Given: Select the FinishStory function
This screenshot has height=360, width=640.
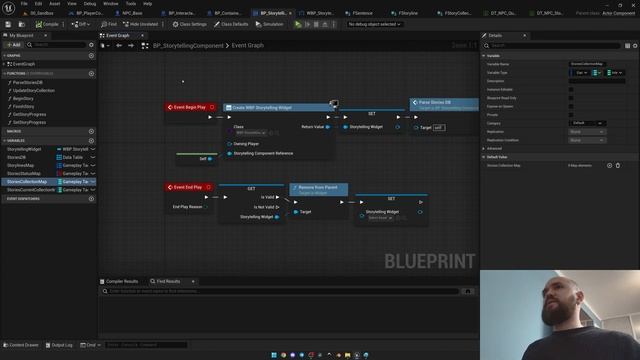Looking at the screenshot, I should click(x=23, y=107).
